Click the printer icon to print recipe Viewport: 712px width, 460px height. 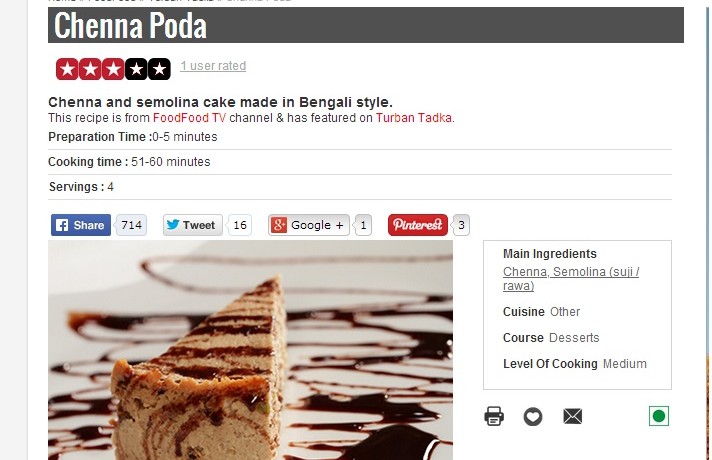pyautogui.click(x=494, y=416)
